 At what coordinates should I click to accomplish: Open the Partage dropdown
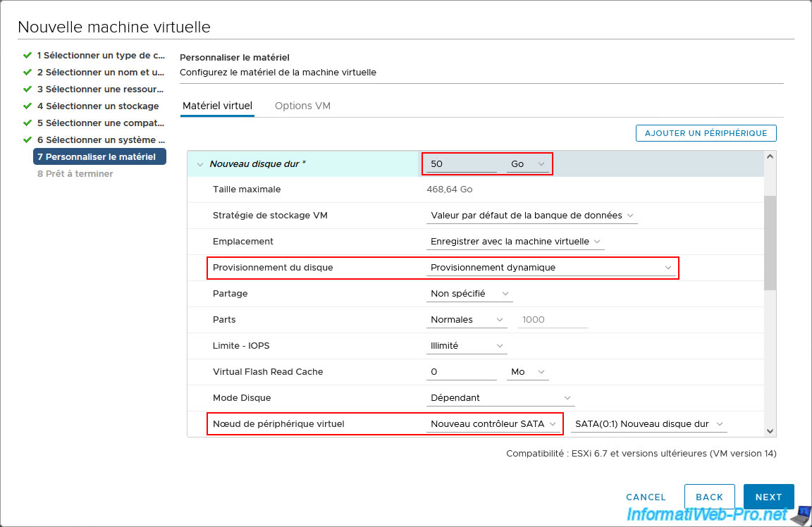tap(469, 294)
